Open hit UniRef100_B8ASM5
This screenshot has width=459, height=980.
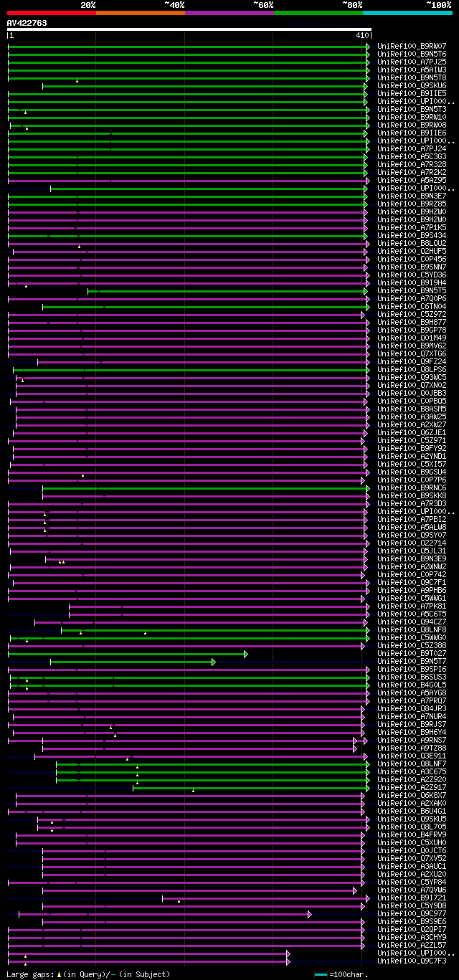412,409
